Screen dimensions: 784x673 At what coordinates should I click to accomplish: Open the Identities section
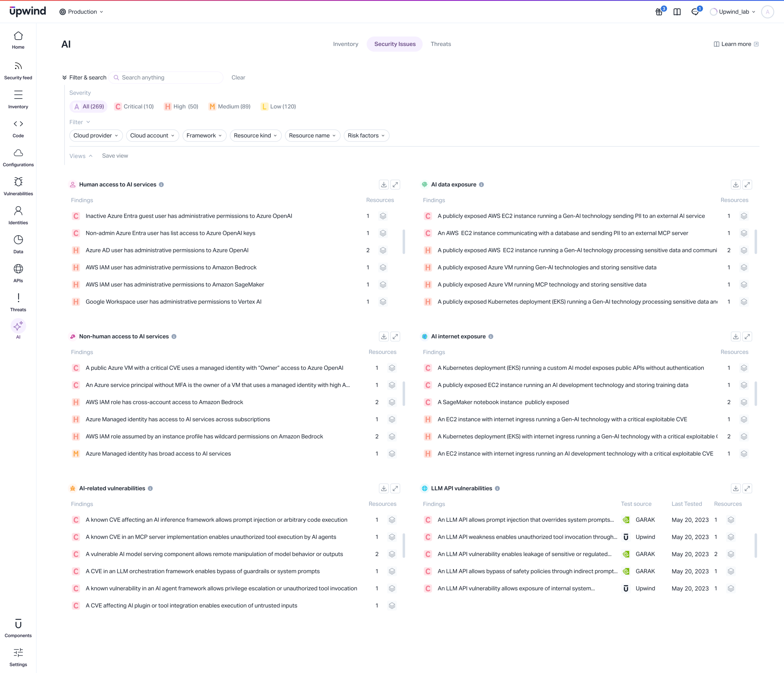click(x=18, y=215)
